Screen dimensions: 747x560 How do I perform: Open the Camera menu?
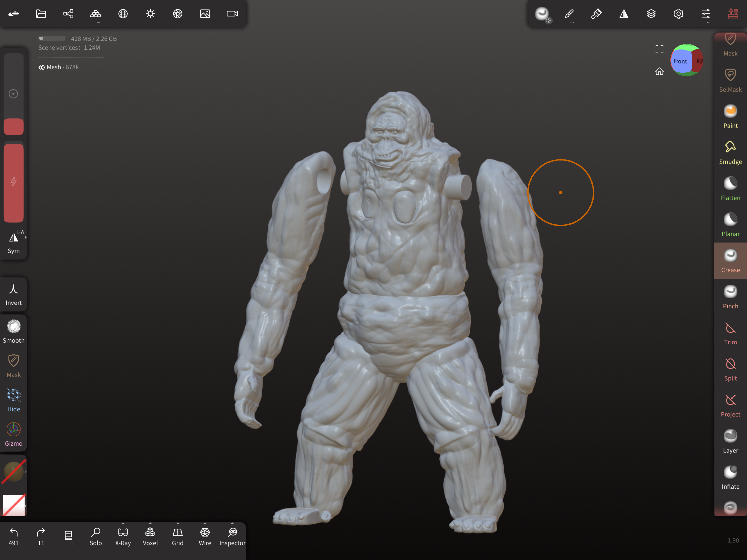coord(232,14)
